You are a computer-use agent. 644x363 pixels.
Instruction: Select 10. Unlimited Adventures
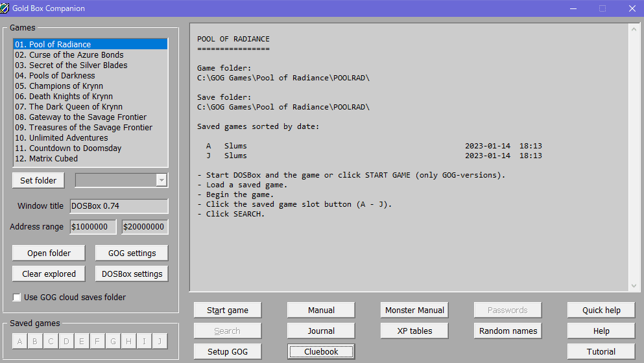91,138
